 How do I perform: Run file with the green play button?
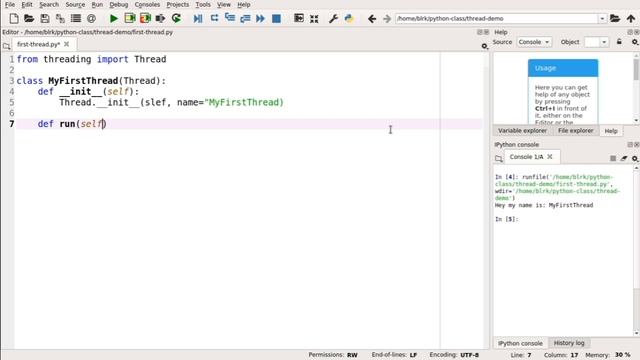[114, 18]
